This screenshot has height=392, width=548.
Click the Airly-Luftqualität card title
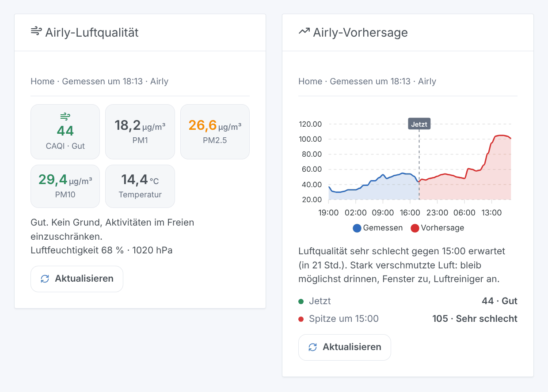point(92,32)
